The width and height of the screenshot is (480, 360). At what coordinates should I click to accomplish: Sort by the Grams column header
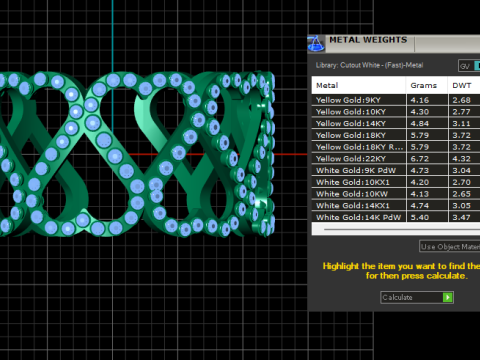pos(427,85)
